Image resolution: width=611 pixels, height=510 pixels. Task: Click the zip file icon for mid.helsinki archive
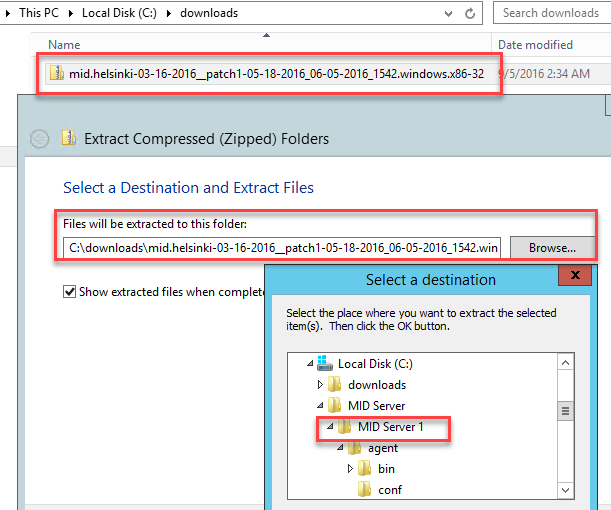coord(57,73)
